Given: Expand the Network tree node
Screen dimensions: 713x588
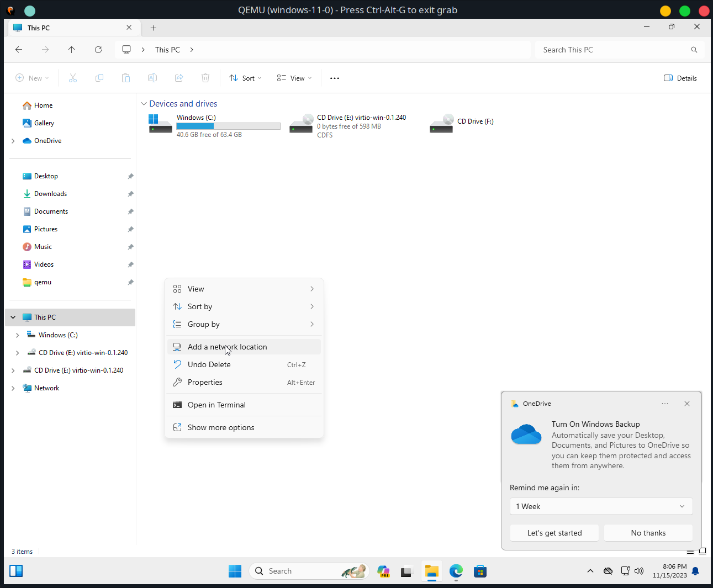Looking at the screenshot, I should (13, 388).
